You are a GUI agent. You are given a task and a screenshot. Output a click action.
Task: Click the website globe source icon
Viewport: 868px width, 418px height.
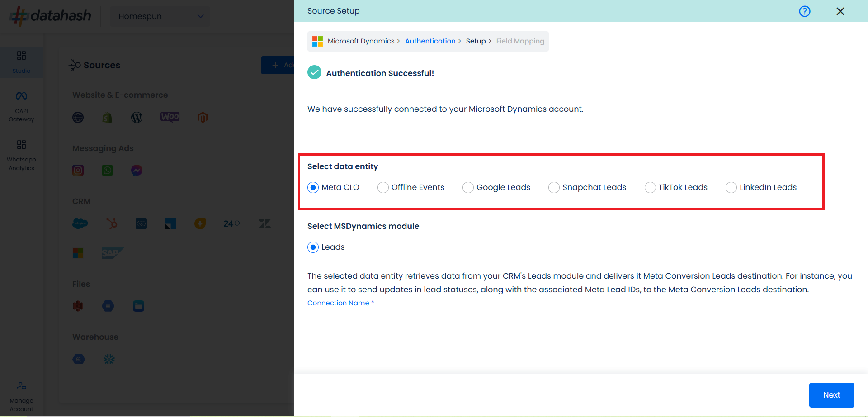click(x=78, y=118)
